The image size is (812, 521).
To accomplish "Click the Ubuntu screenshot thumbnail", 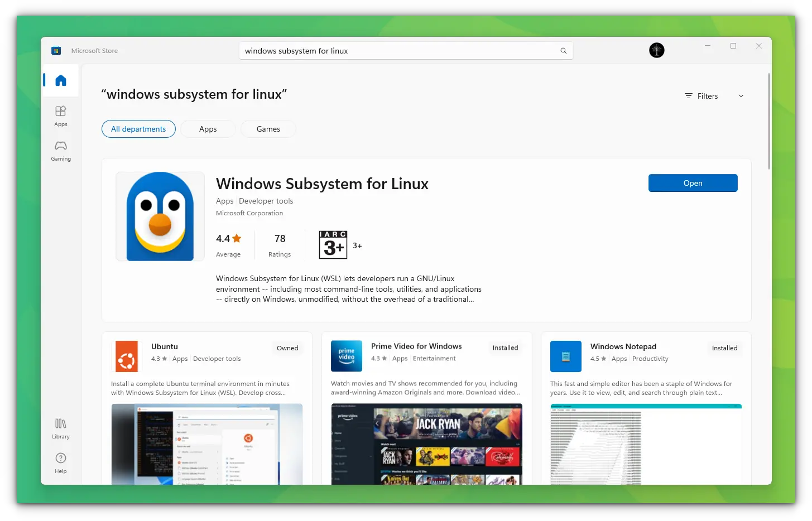I will click(207, 444).
